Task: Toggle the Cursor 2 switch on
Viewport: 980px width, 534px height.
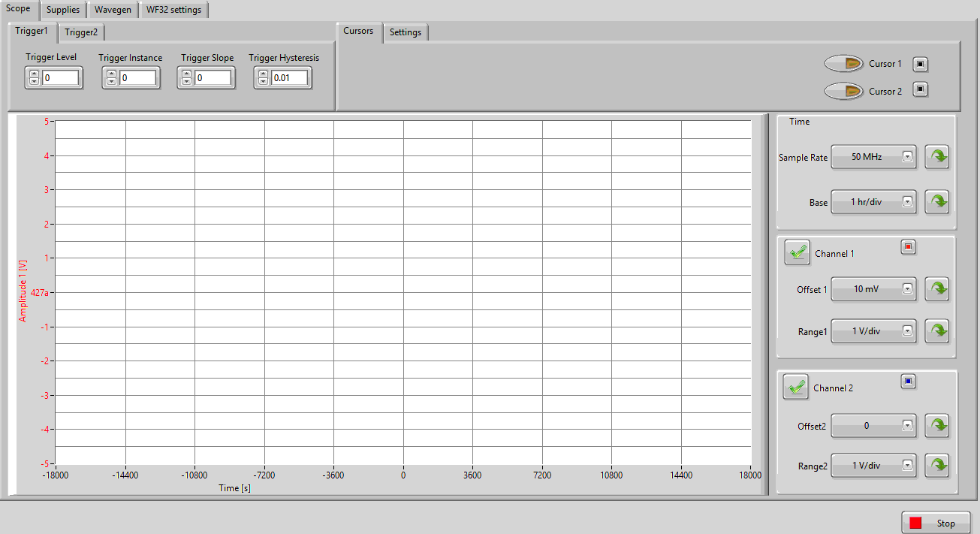Action: (x=843, y=91)
